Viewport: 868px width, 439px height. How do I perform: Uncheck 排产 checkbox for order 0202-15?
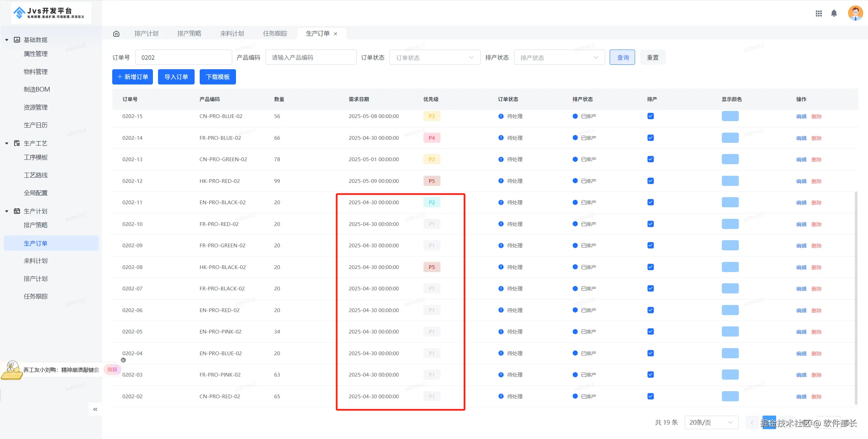point(650,116)
